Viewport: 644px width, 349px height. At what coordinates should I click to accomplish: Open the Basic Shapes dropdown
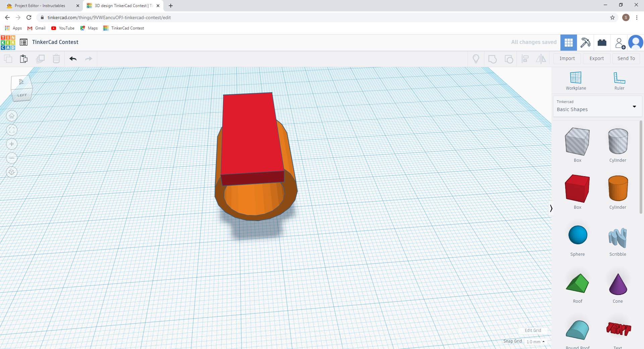(597, 106)
